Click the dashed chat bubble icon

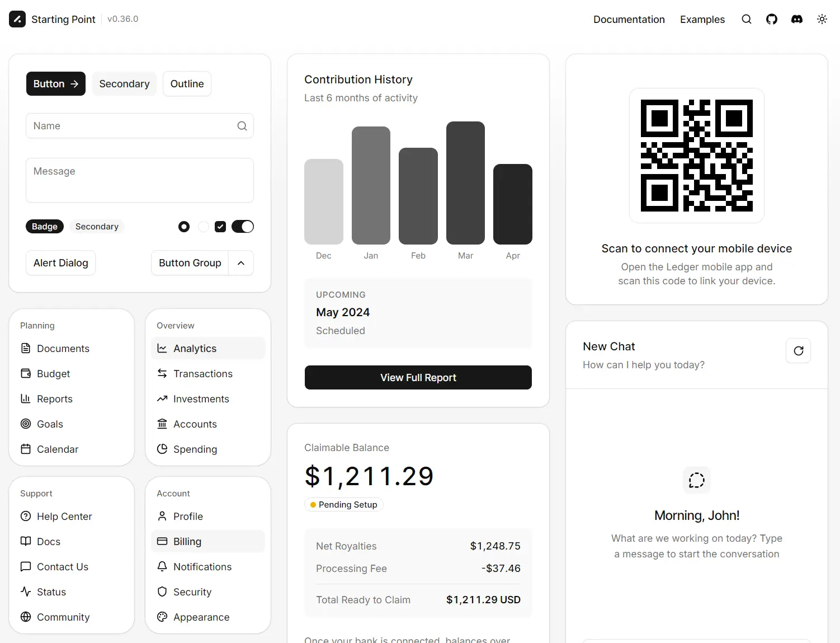tap(697, 480)
